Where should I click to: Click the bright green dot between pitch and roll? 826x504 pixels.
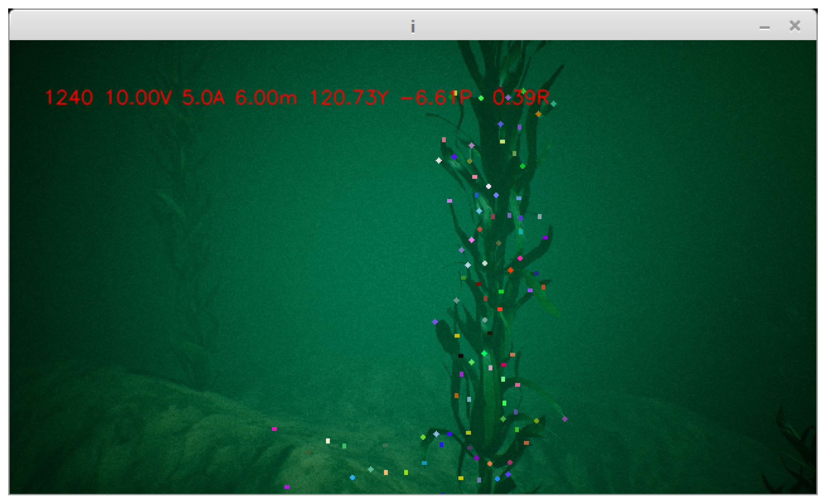point(481,98)
